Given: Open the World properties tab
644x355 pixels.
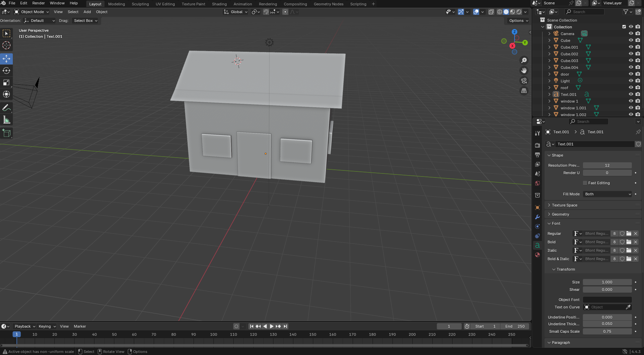Looking at the screenshot, I should tap(537, 183).
